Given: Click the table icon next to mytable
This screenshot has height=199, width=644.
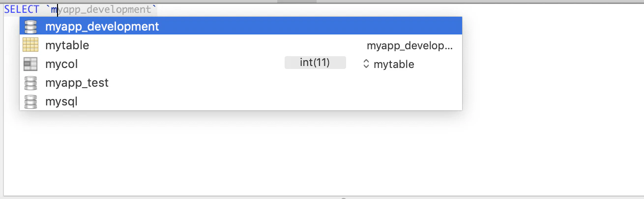Looking at the screenshot, I should 30,45.
